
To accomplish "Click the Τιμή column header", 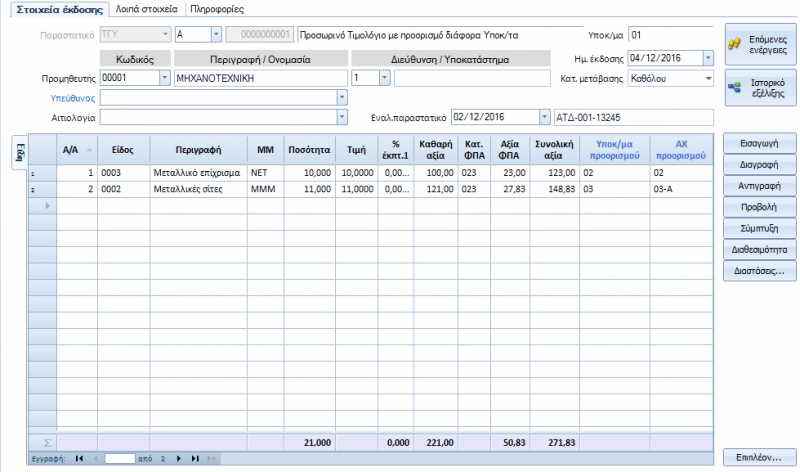I will coord(357,150).
